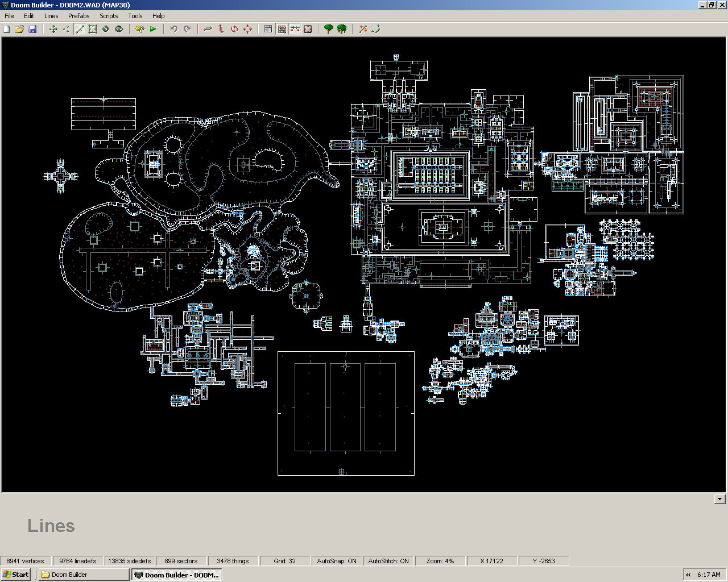Open a map with the folder icon
The height and width of the screenshot is (582, 728).
tap(19, 29)
